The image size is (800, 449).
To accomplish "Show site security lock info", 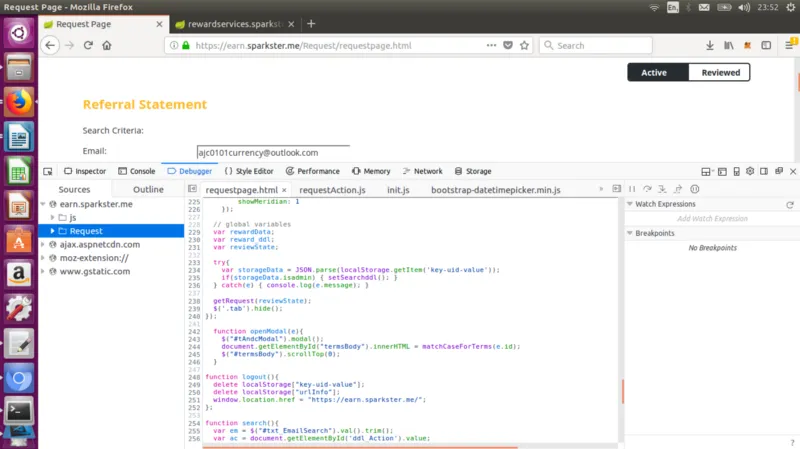I will 186,45.
